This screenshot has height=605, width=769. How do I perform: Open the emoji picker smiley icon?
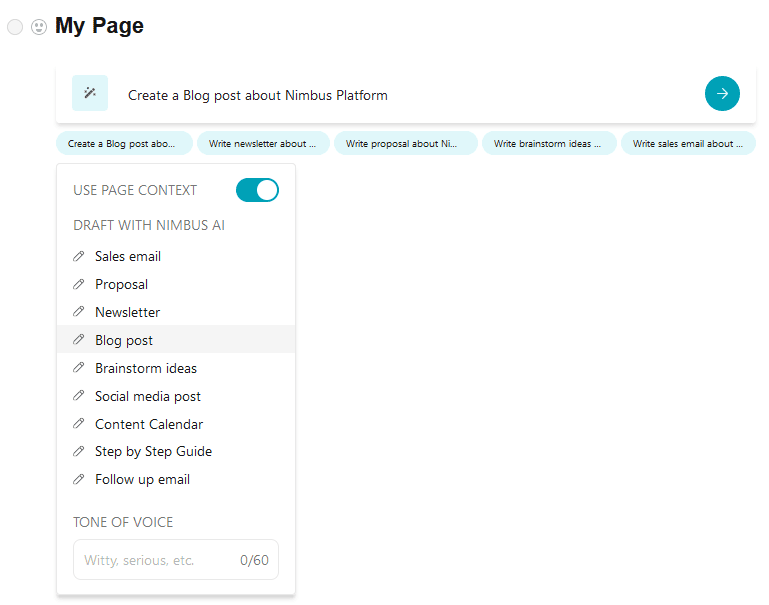coord(39,26)
